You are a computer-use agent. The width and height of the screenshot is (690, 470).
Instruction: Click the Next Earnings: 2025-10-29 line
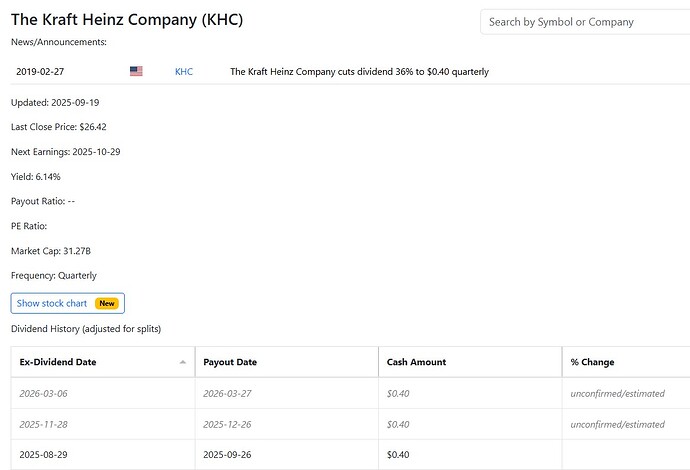pos(66,152)
